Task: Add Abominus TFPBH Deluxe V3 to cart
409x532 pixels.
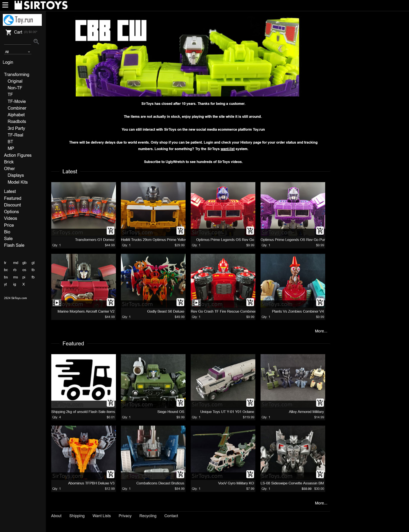Action: pos(111,474)
